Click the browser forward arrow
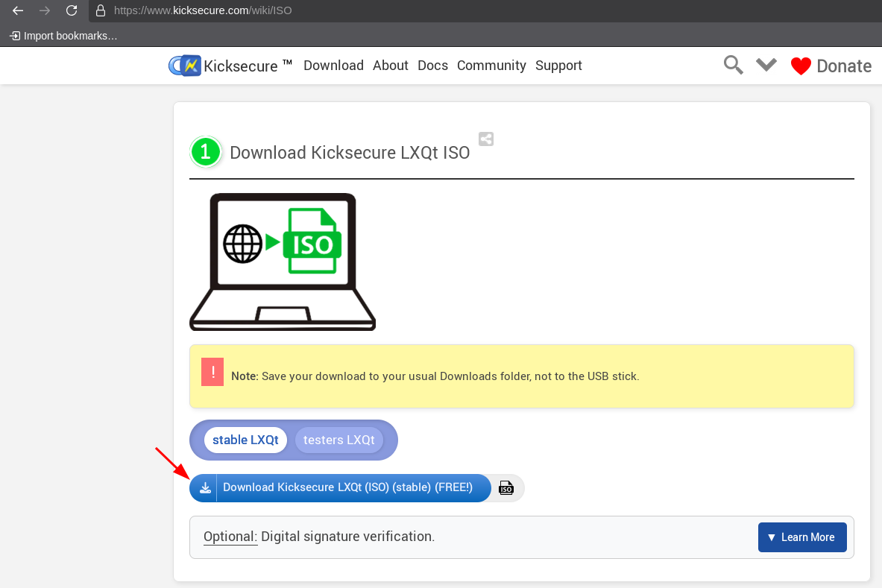882x588 pixels. 45,10
